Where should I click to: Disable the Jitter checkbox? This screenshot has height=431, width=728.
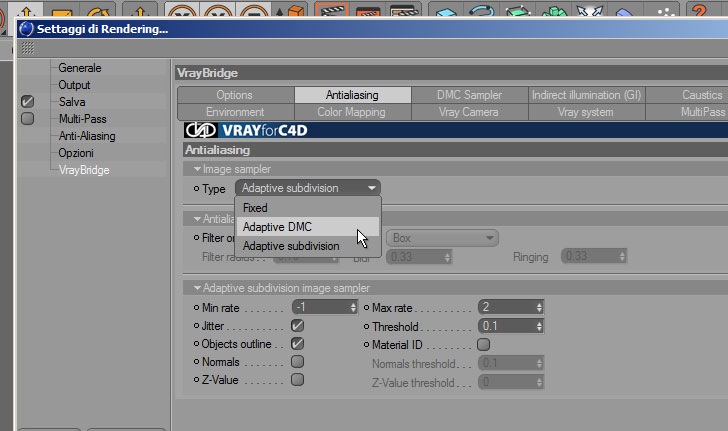(x=297, y=326)
